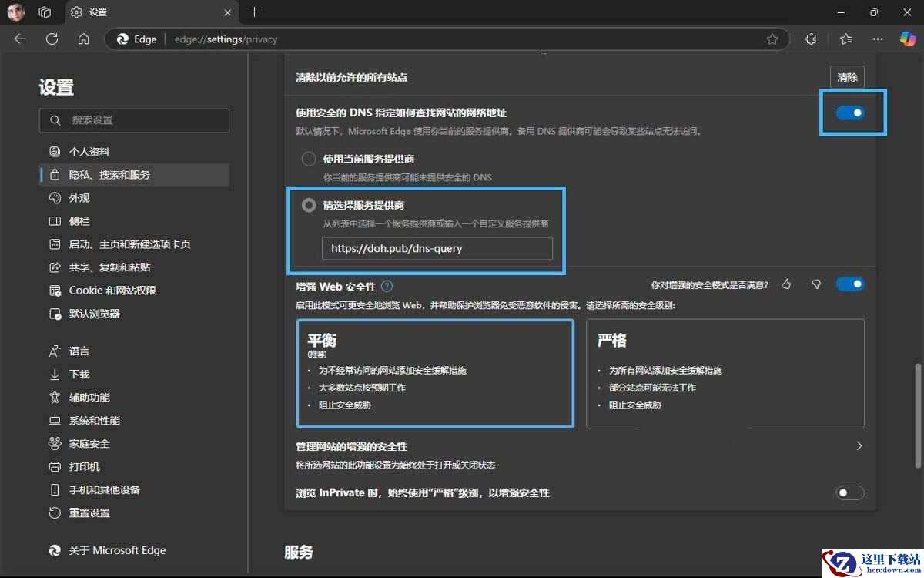Screen dimensions: 924x578
Task: Click the 搜索设置 search box
Action: [134, 120]
